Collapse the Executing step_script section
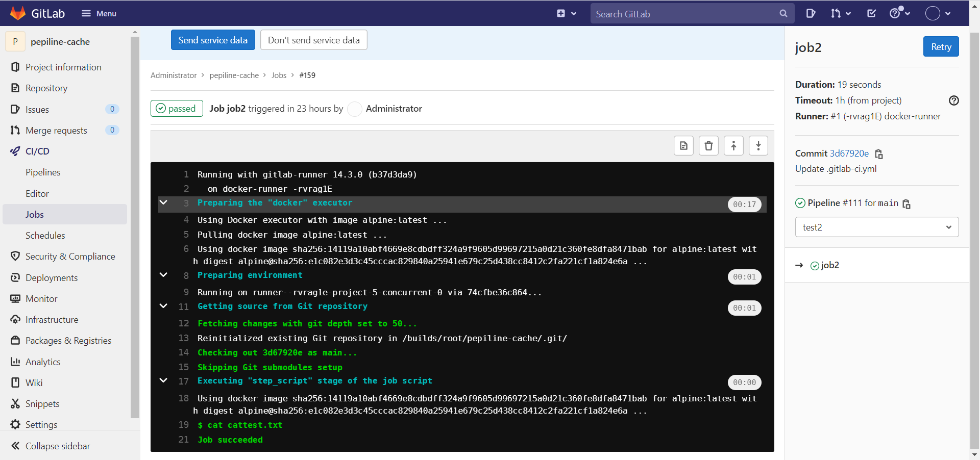This screenshot has width=980, height=460. (163, 380)
